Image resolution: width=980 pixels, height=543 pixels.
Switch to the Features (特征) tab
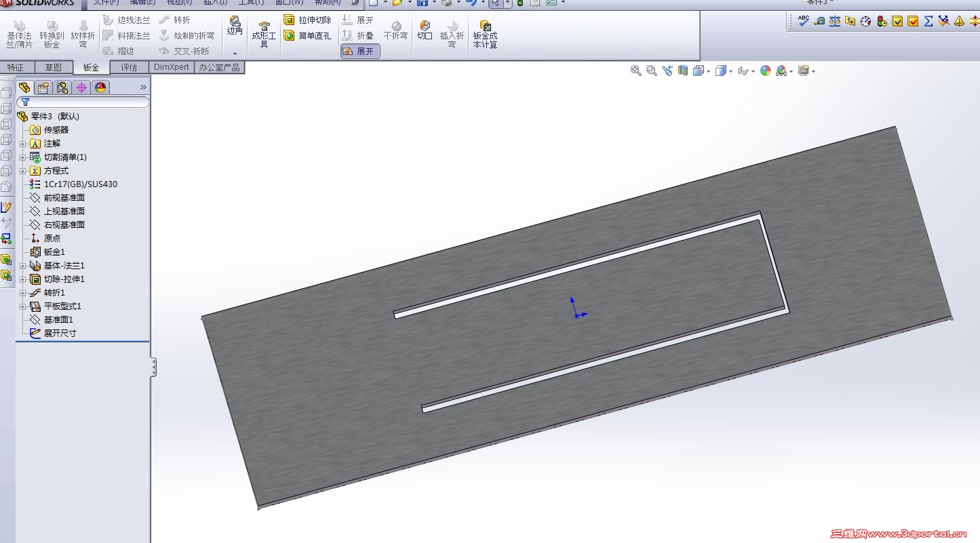click(x=16, y=67)
